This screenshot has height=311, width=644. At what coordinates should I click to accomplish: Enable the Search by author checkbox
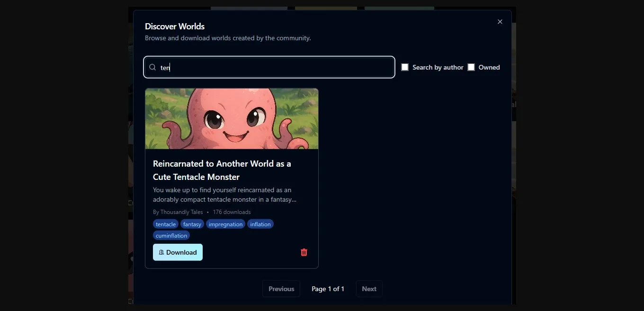[x=405, y=67]
